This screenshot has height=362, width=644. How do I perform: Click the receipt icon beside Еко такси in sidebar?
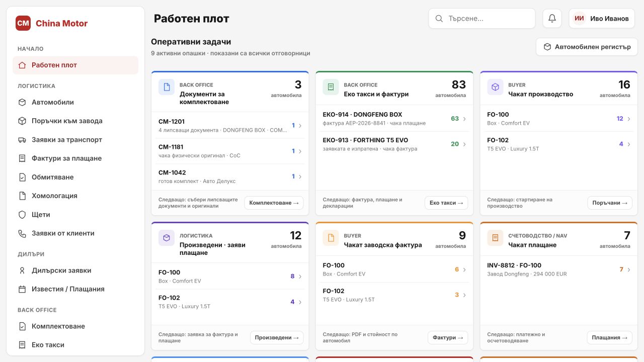pyautogui.click(x=22, y=345)
